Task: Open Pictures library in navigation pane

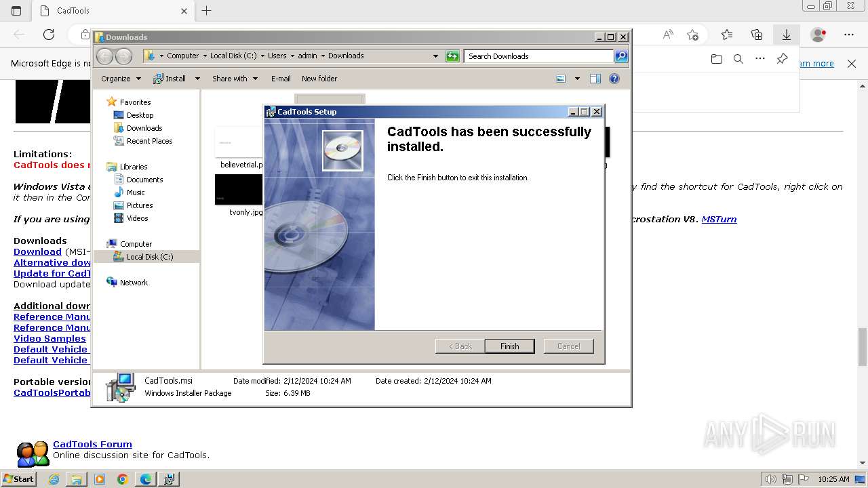Action: [x=140, y=205]
